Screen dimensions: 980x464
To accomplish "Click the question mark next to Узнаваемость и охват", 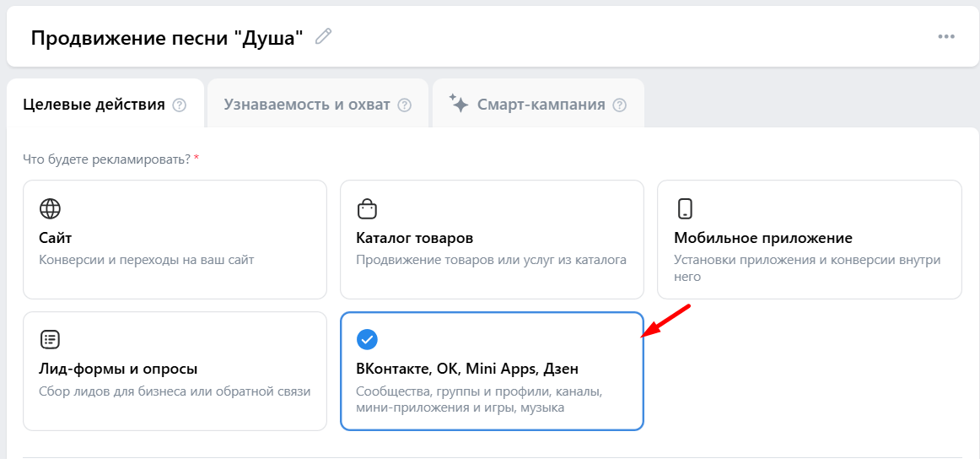I will 404,105.
